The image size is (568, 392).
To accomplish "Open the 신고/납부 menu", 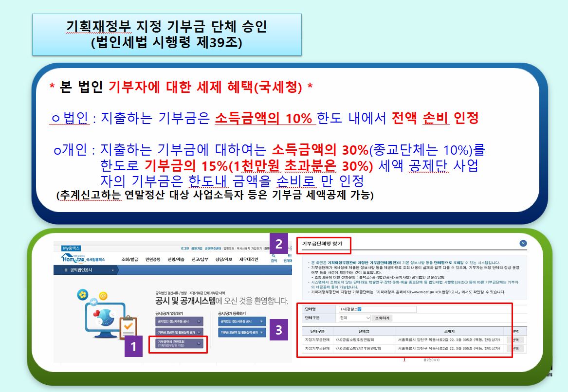I will point(200,260).
